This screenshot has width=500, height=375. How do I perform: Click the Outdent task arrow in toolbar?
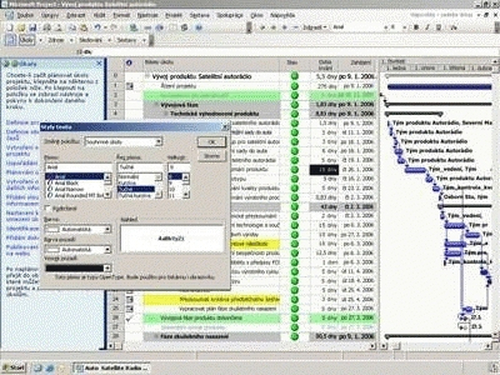pyautogui.click(x=263, y=27)
